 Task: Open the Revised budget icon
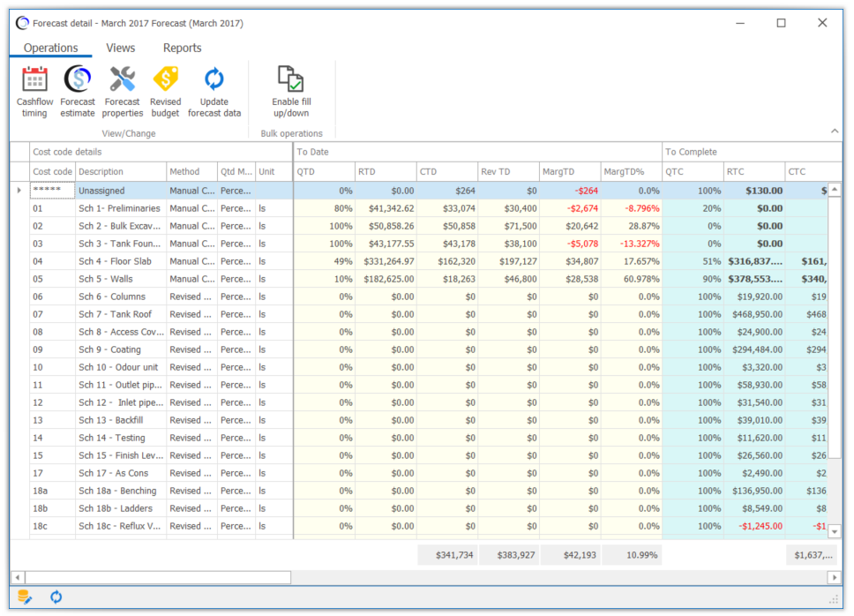166,92
